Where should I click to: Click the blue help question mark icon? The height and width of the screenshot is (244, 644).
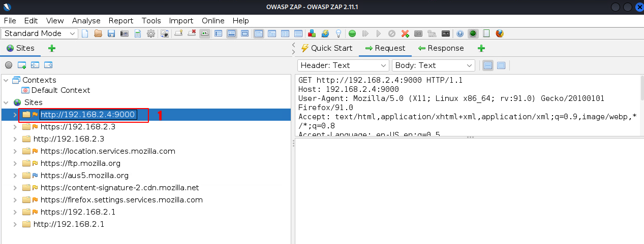click(460, 33)
